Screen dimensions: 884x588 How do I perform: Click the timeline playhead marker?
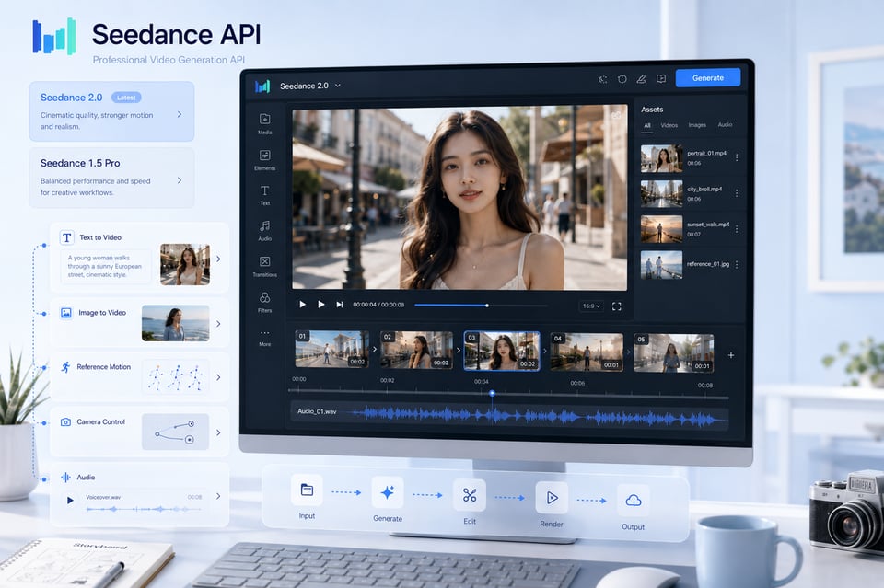(x=492, y=393)
